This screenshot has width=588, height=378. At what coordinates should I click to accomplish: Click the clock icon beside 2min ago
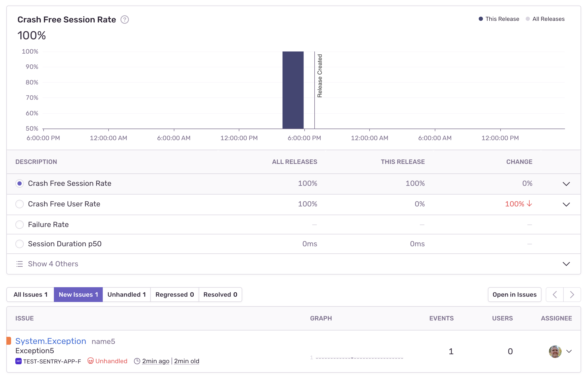click(x=137, y=361)
